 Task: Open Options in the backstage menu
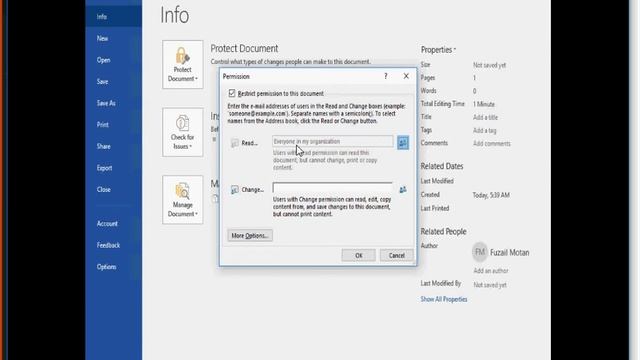pyautogui.click(x=114, y=267)
